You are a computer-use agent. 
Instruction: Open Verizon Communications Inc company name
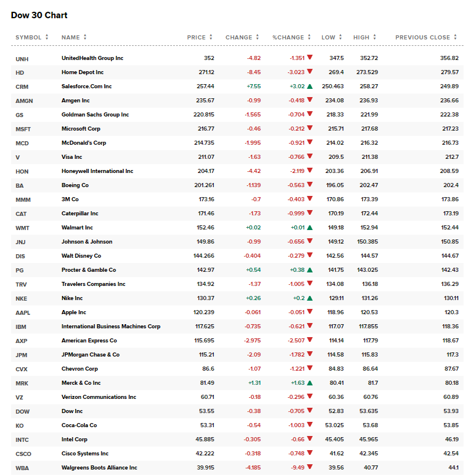tap(99, 397)
